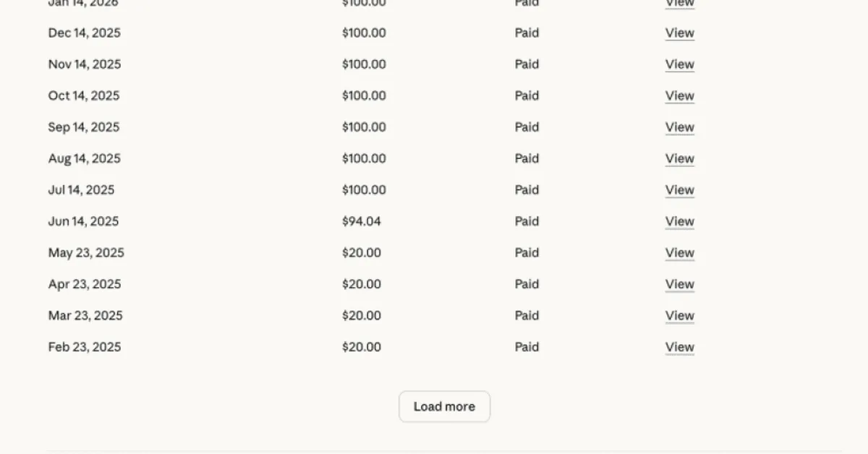
Task: Click View for the Oct 14, 2025 payment
Action: pyautogui.click(x=679, y=96)
